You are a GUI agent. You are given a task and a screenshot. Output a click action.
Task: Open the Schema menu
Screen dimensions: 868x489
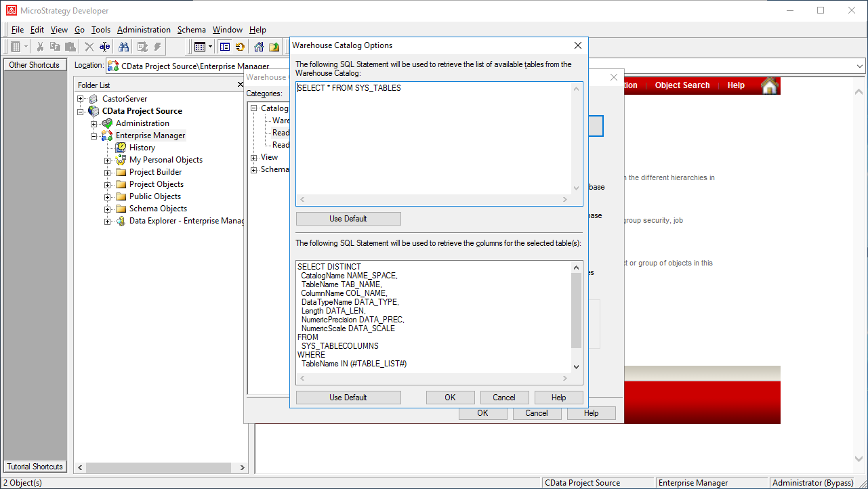coord(191,30)
